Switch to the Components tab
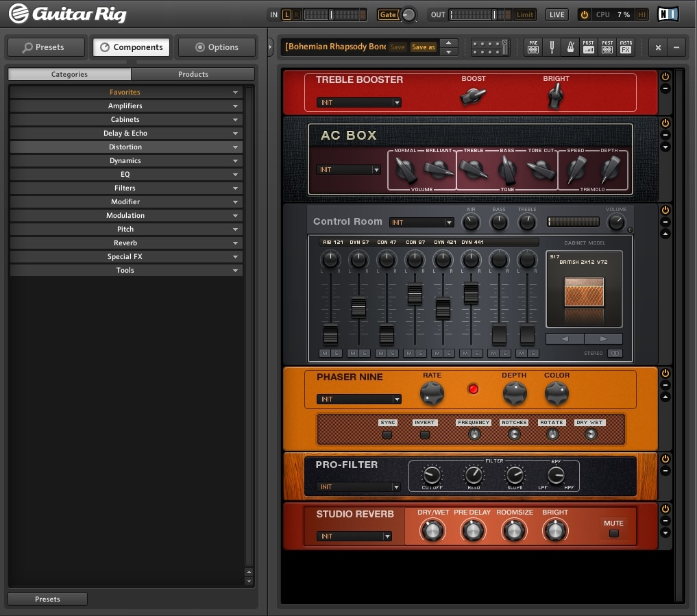The width and height of the screenshot is (697, 616). [131, 47]
